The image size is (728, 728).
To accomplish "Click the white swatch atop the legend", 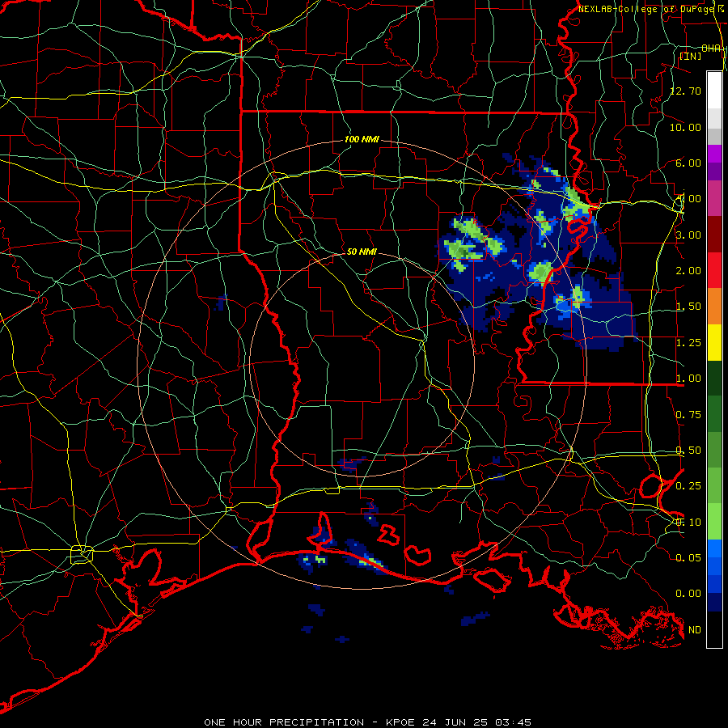I will [x=714, y=90].
